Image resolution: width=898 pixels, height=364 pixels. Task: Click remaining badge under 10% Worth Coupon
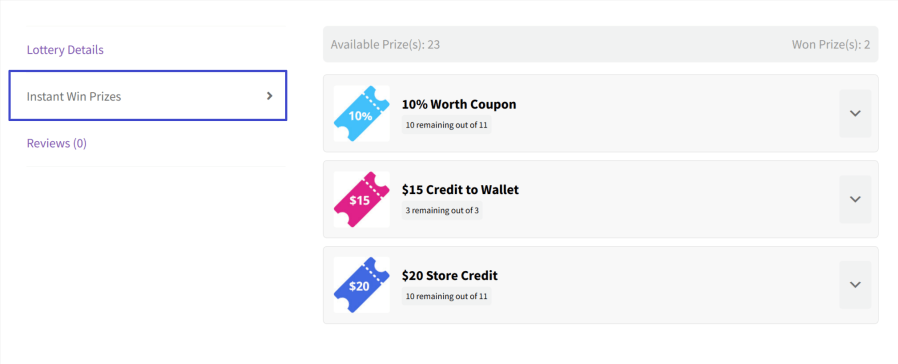tap(447, 125)
